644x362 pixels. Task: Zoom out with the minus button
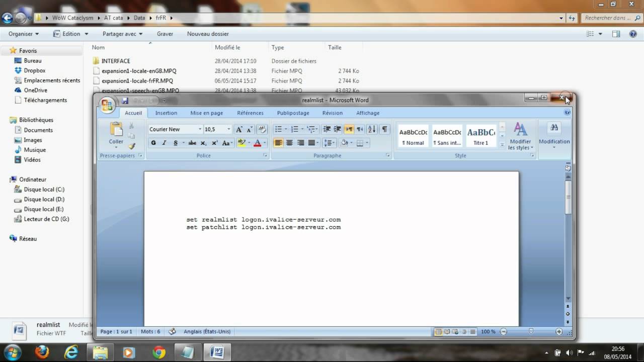point(504,332)
